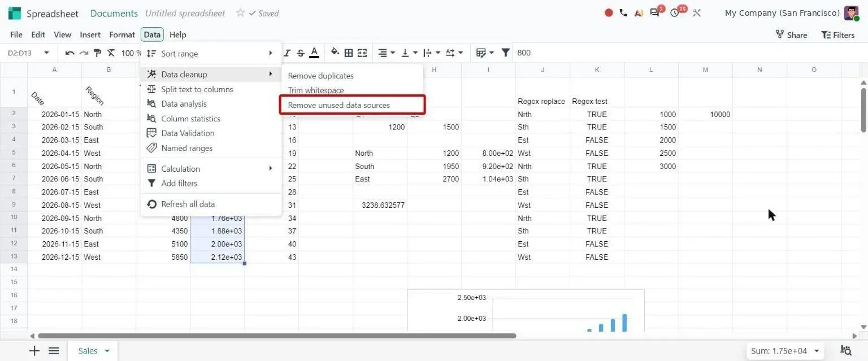Expand the Calculation submenu
Image resolution: width=868 pixels, height=361 pixels.
pyautogui.click(x=211, y=169)
